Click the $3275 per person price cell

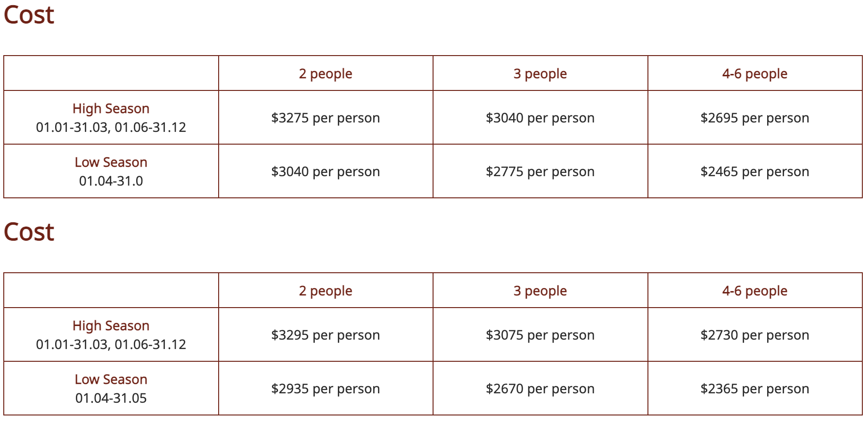click(x=325, y=118)
